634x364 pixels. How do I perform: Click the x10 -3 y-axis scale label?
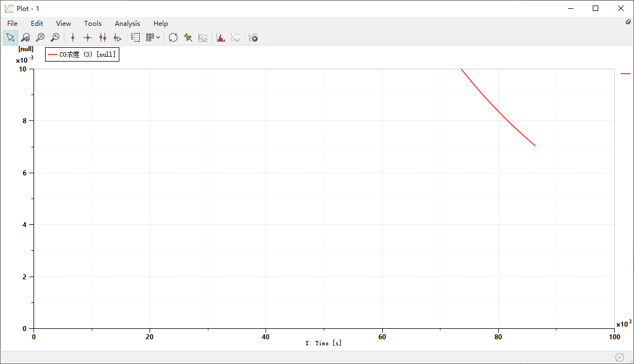(25, 59)
